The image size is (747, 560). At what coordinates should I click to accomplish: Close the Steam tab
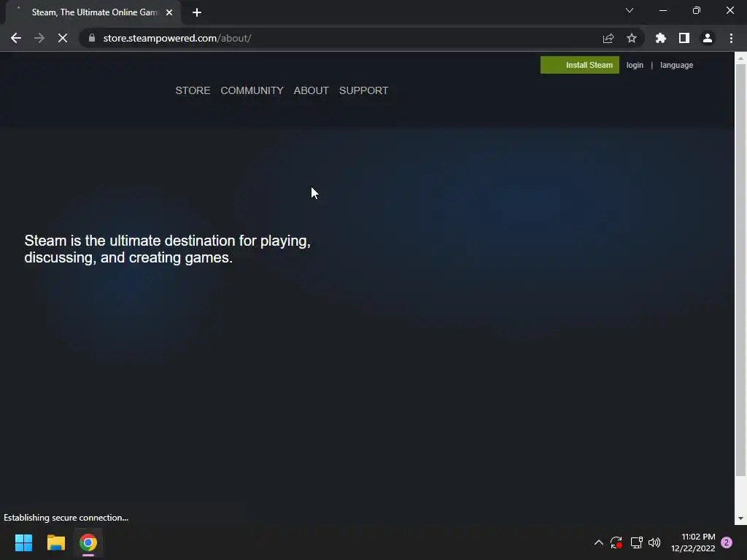[x=169, y=12]
